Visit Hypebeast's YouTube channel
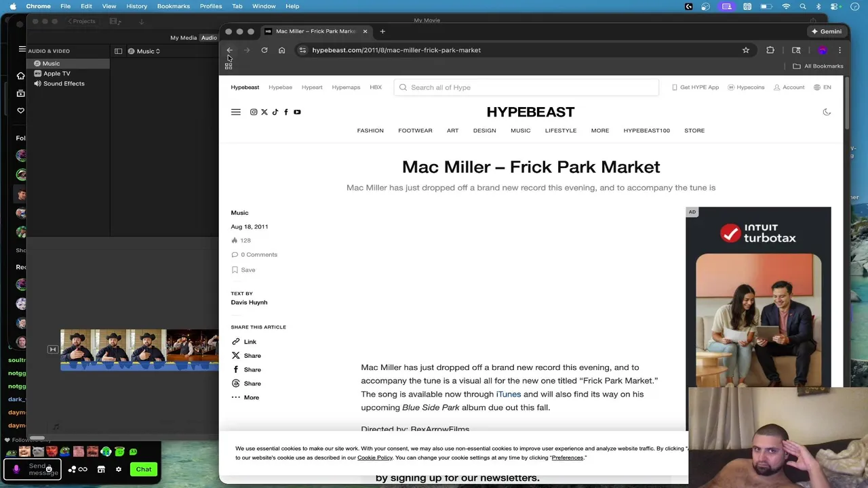This screenshot has height=488, width=868. pyautogui.click(x=297, y=112)
